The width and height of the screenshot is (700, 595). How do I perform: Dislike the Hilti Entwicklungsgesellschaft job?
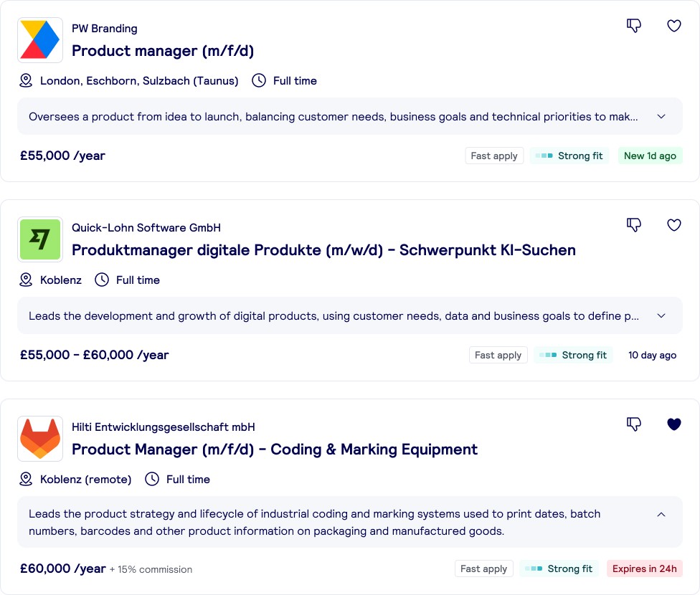click(x=634, y=424)
